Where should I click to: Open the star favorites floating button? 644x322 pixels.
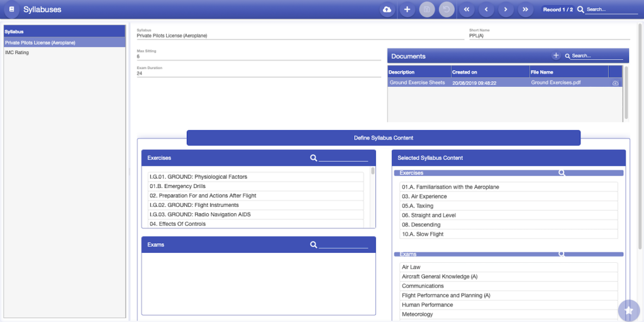point(629,311)
